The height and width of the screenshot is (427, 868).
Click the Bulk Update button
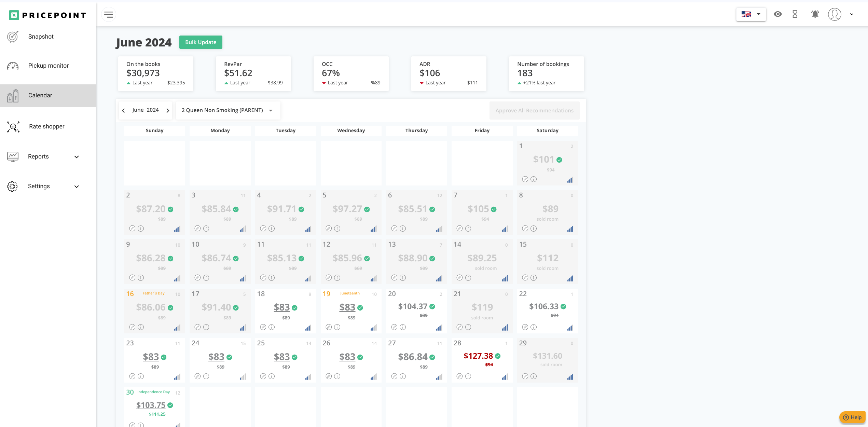pyautogui.click(x=201, y=42)
